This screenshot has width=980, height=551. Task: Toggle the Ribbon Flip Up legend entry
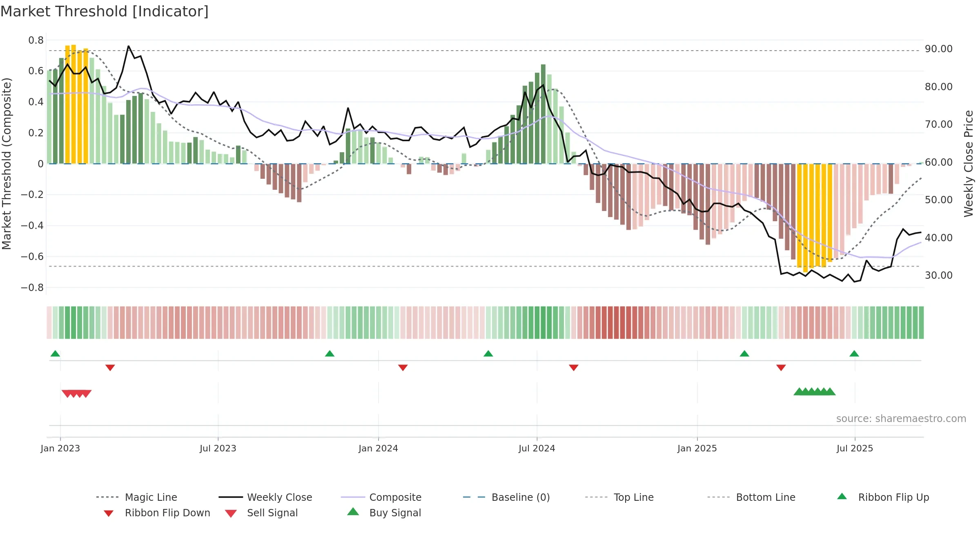(883, 497)
